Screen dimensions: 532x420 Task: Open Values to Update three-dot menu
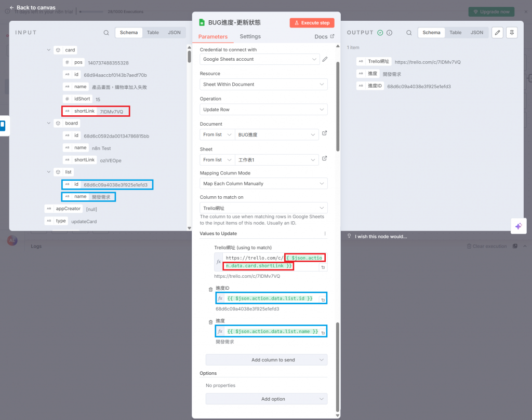[x=325, y=234]
